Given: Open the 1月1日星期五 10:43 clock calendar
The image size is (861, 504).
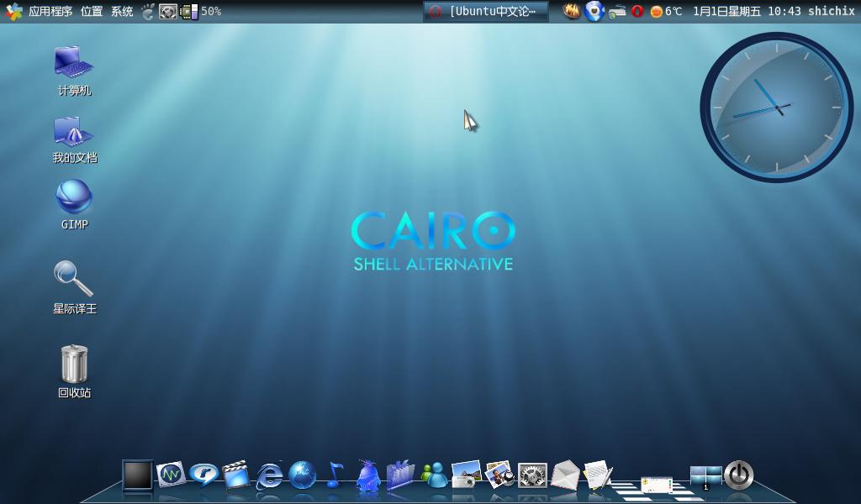Looking at the screenshot, I should pyautogui.click(x=747, y=11).
